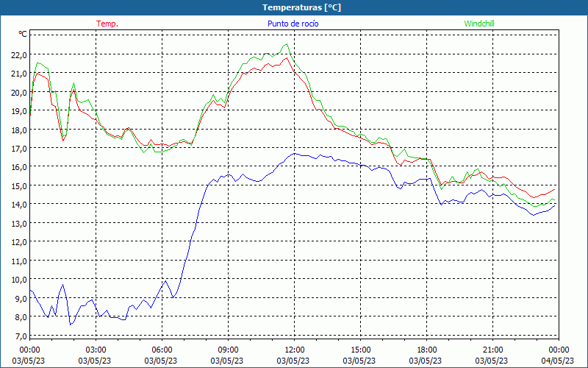Viewport: 588px width, 368px height.
Task: Click the 15,0 y-axis value
Action: click(20, 186)
